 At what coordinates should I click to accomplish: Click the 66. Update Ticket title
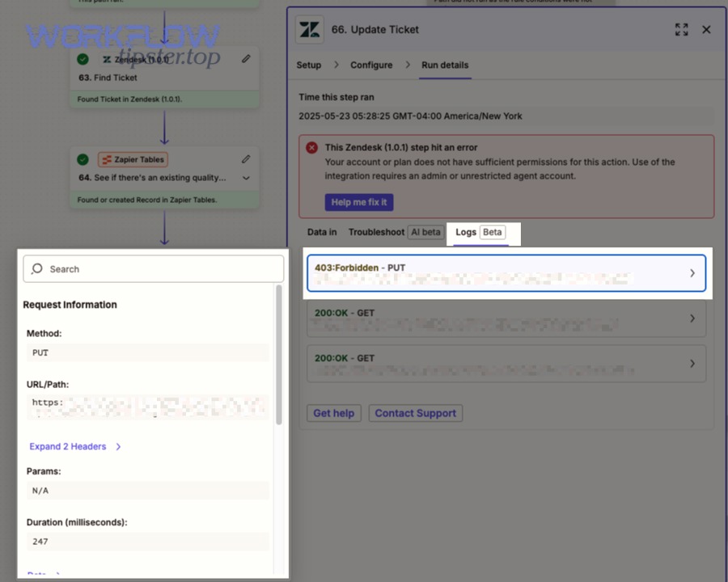[375, 30]
